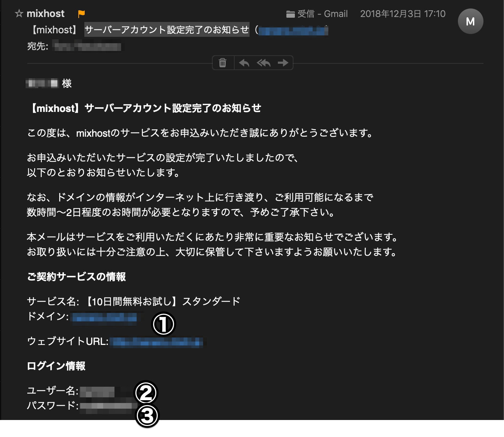Delete the email using the trash icon
This screenshot has height=437, width=504.
[x=223, y=63]
